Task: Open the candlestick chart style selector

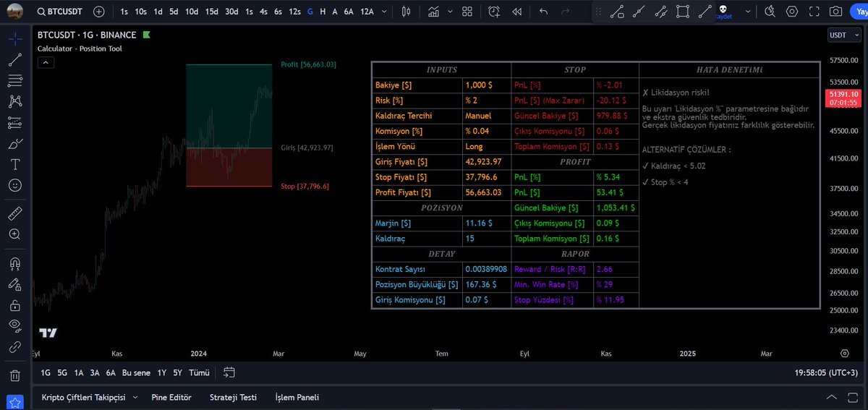Action: point(405,12)
